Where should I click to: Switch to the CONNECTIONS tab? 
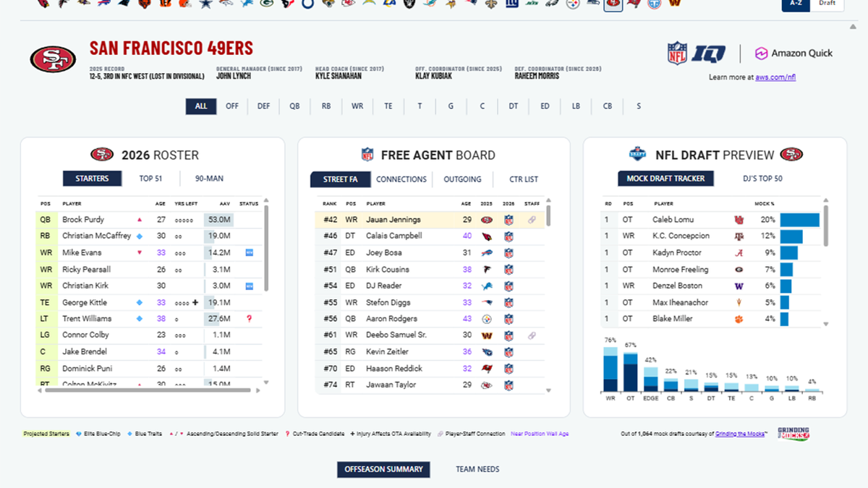[401, 179]
